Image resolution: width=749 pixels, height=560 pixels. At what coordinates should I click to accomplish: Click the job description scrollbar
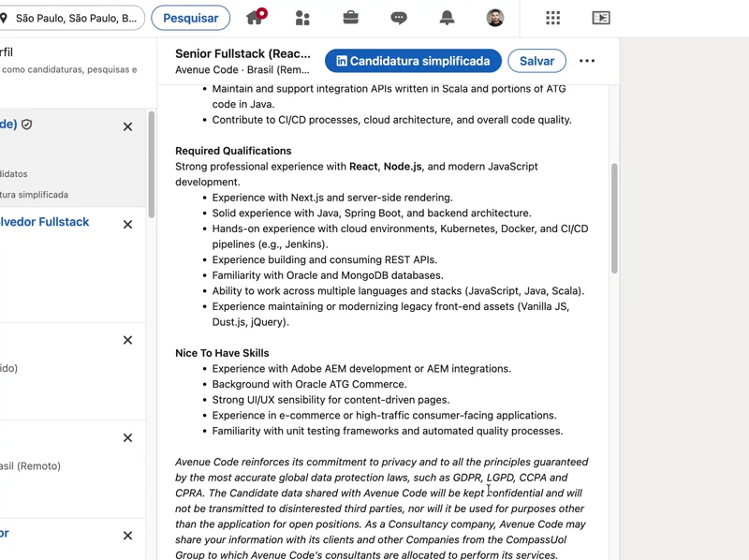click(x=614, y=218)
